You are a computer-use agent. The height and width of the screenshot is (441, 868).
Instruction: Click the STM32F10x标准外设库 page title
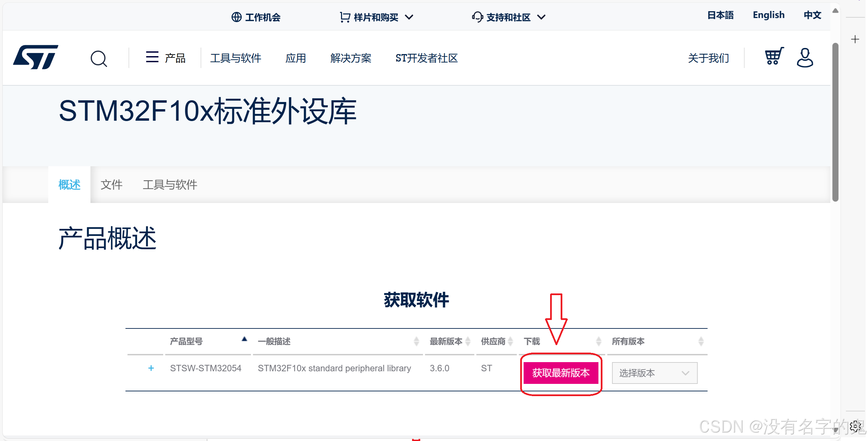coord(208,111)
